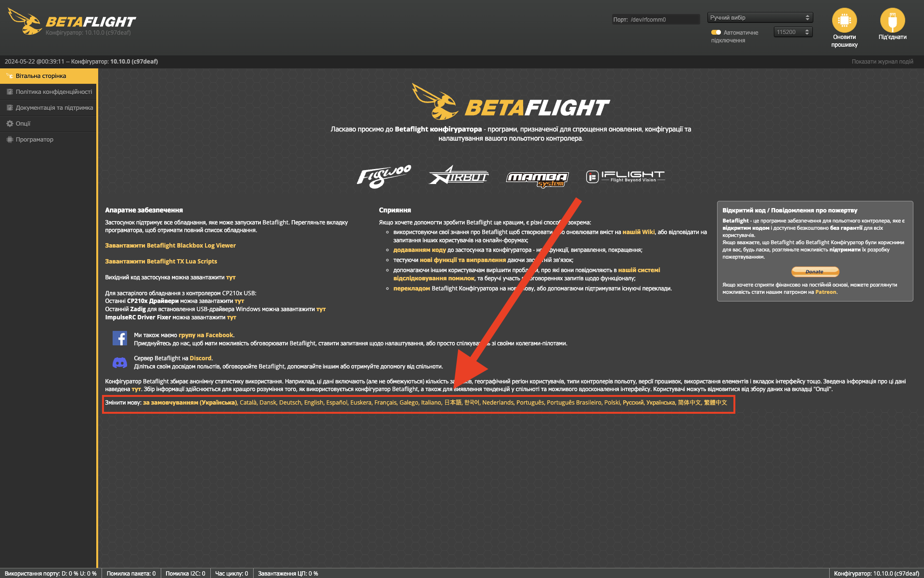Viewport: 924px width, 578px height.
Task: Click the Betaflight bee logo in header
Action: coord(26,21)
